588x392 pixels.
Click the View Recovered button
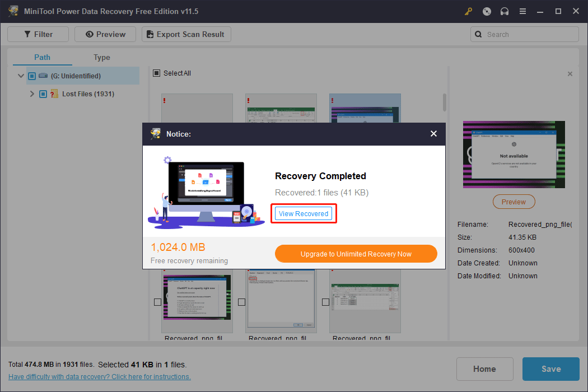[x=304, y=214]
